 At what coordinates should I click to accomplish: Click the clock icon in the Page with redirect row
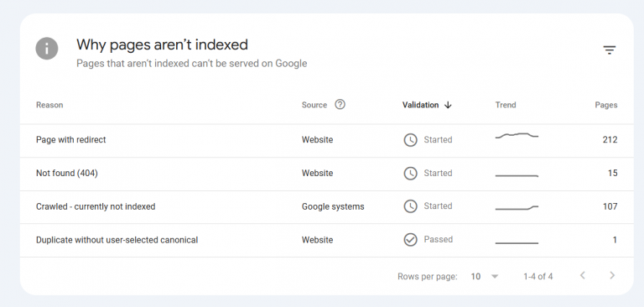(410, 140)
